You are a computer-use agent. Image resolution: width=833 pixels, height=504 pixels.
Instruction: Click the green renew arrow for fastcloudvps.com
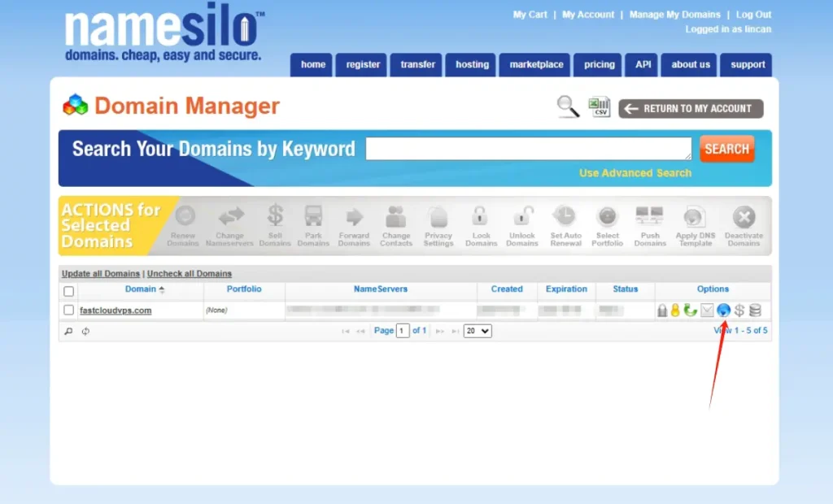click(x=690, y=311)
